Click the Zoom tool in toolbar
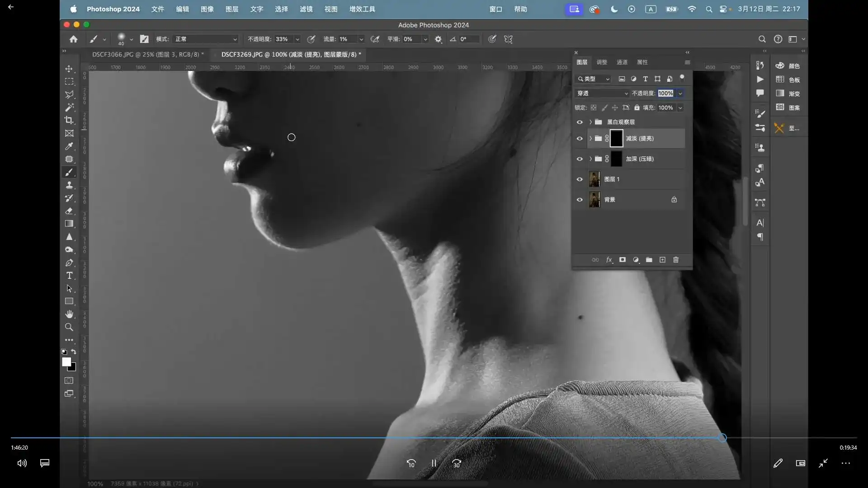Image resolution: width=868 pixels, height=488 pixels. click(x=69, y=327)
